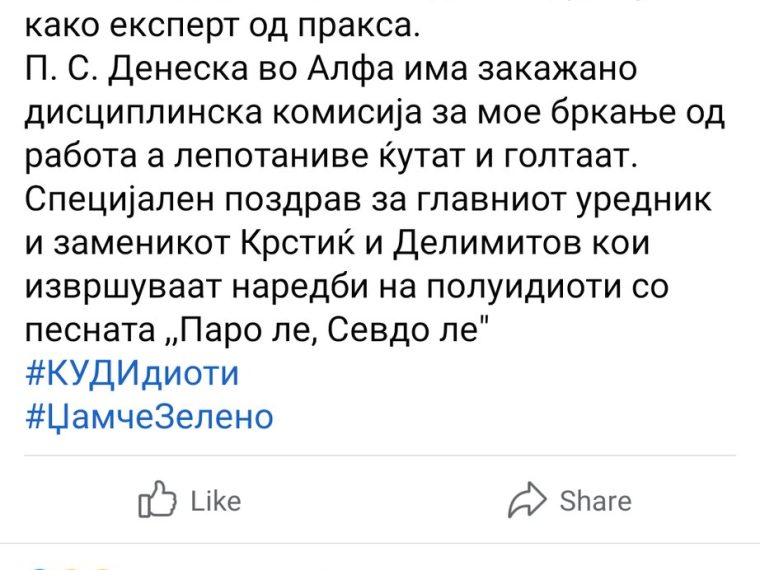Screen dimensions: 760x570
Task: Click the first yellow reaction icon at bottom
Action: 71,568
